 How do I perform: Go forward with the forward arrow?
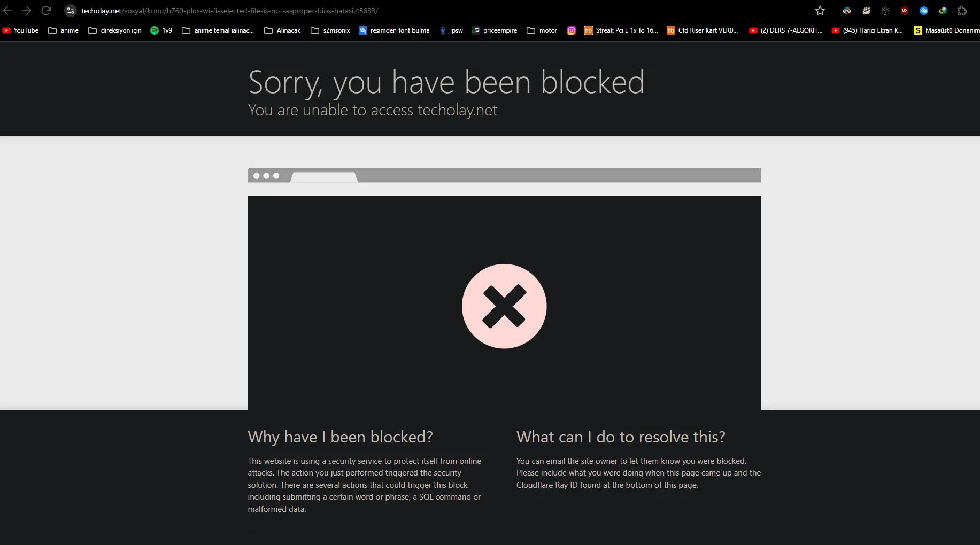[27, 11]
